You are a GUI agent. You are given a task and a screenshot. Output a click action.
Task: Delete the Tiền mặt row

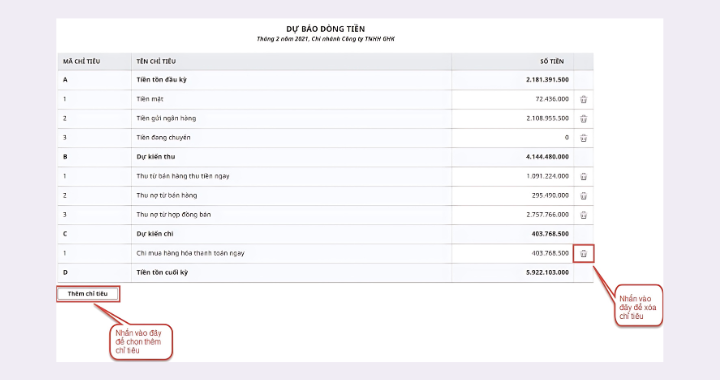tap(583, 99)
